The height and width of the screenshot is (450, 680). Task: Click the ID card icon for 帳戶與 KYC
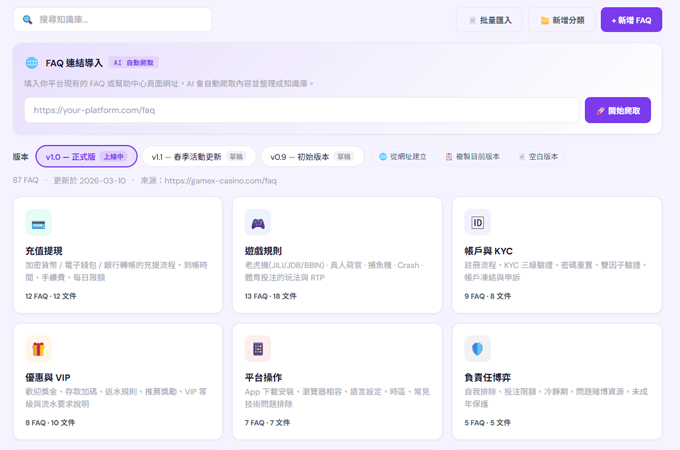point(477,222)
